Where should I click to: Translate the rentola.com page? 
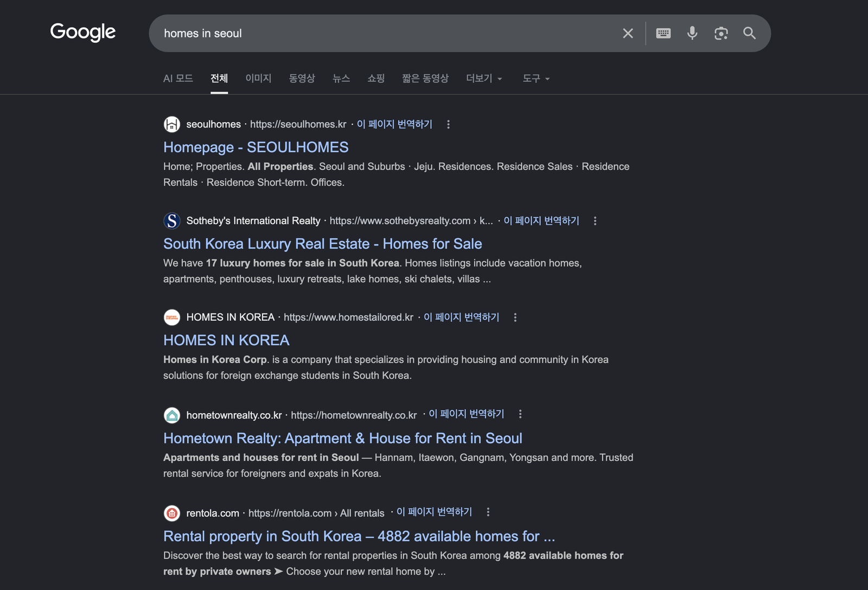pyautogui.click(x=435, y=512)
